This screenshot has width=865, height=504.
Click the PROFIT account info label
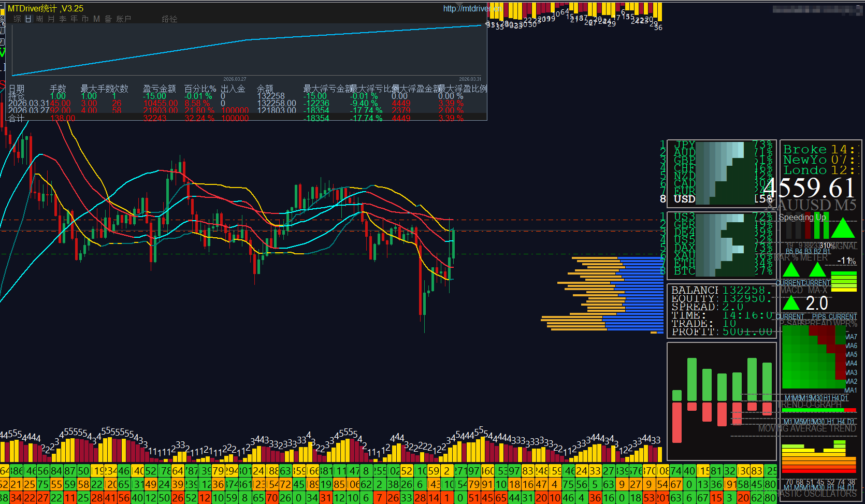pyautogui.click(x=694, y=332)
